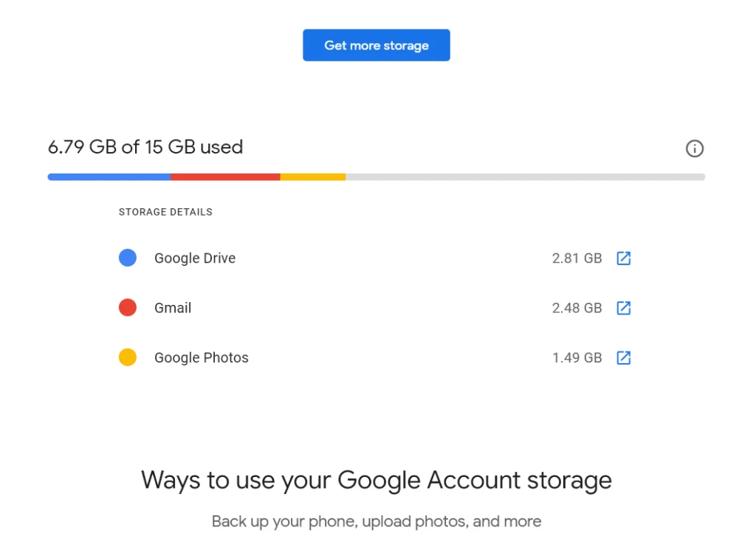Viewport: 756px width, 553px height.
Task: Select the Gmail storage label
Action: click(173, 308)
